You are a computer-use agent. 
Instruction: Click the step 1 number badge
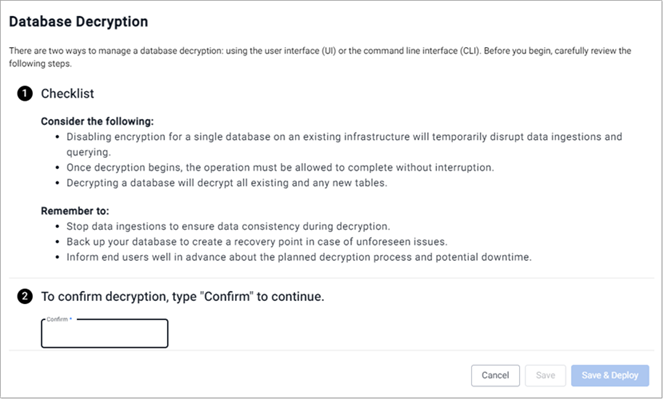tap(23, 93)
